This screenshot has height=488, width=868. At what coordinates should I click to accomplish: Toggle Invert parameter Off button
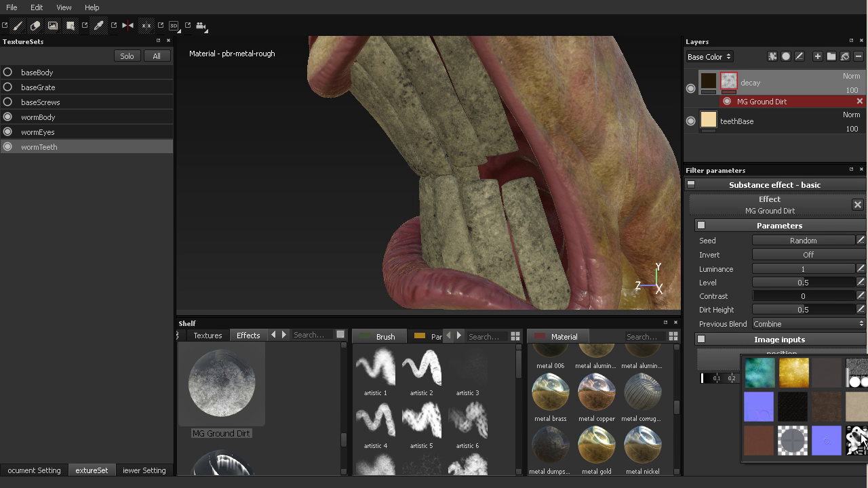point(808,255)
